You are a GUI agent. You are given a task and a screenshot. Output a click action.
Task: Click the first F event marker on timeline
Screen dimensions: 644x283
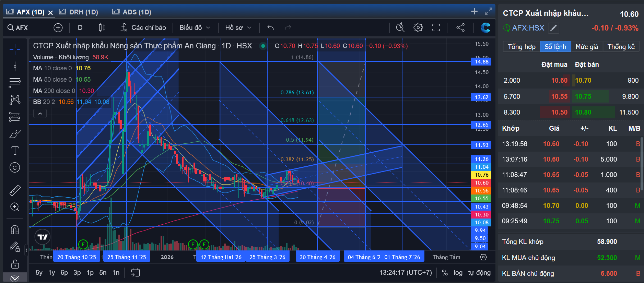click(83, 244)
